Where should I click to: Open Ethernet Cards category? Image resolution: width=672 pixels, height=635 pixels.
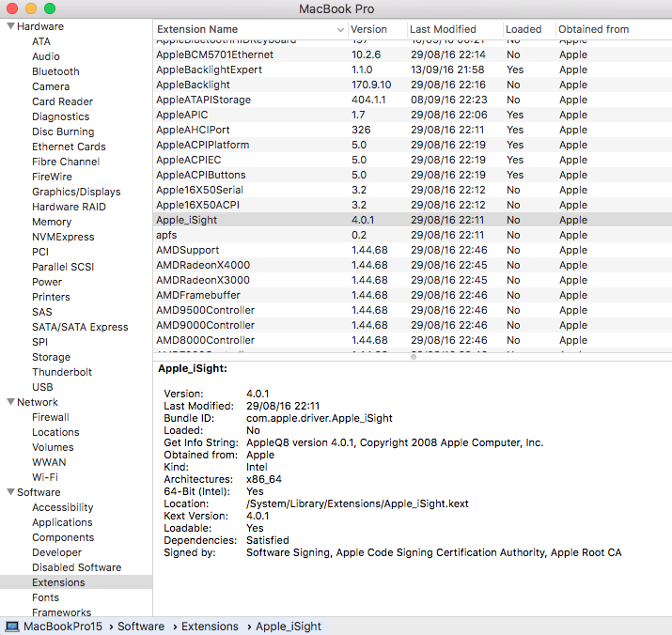(x=69, y=147)
